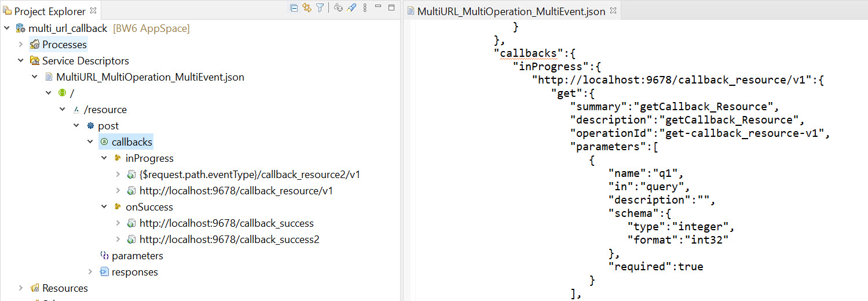Click the icon beside callback_resource/v1 tree entry
Viewport: 868px width, 301px height.
point(131,191)
